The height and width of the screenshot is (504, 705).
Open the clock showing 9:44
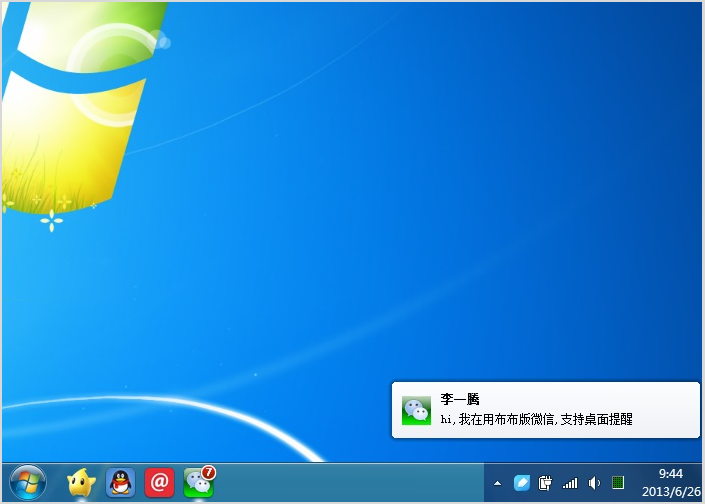click(x=670, y=474)
